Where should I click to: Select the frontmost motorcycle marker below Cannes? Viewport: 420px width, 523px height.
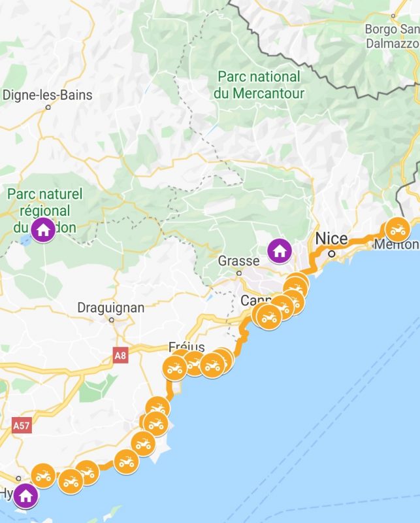coord(269,317)
